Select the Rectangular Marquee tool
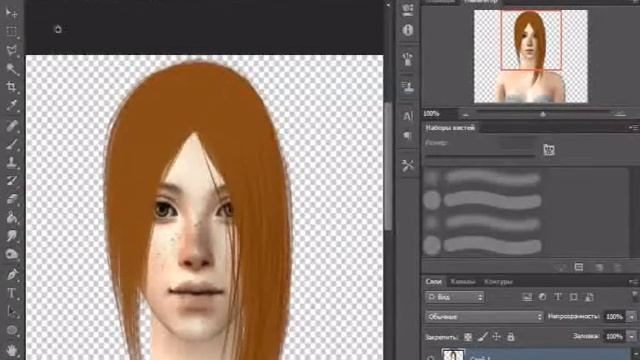 11,31
